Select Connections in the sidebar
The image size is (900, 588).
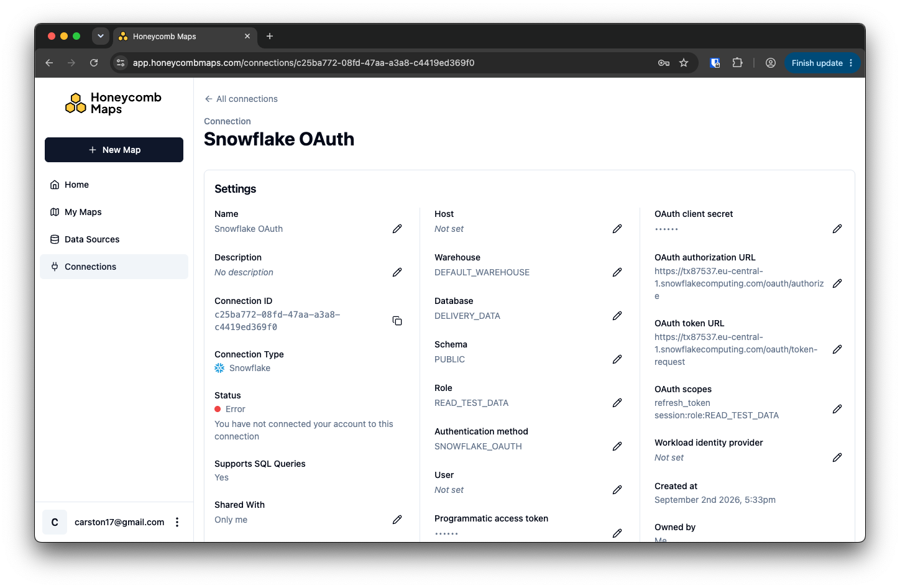coord(114,267)
